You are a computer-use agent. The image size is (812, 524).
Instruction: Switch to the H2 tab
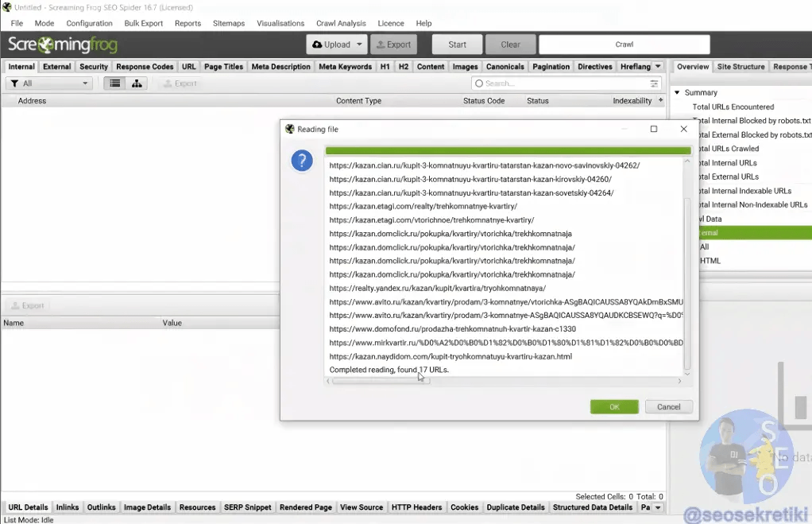coord(404,67)
